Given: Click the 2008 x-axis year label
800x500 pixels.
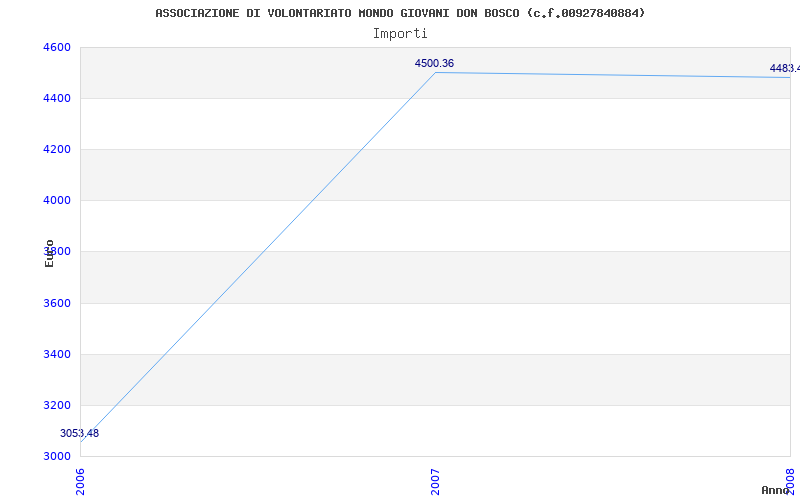Looking at the screenshot, I should point(790,482).
